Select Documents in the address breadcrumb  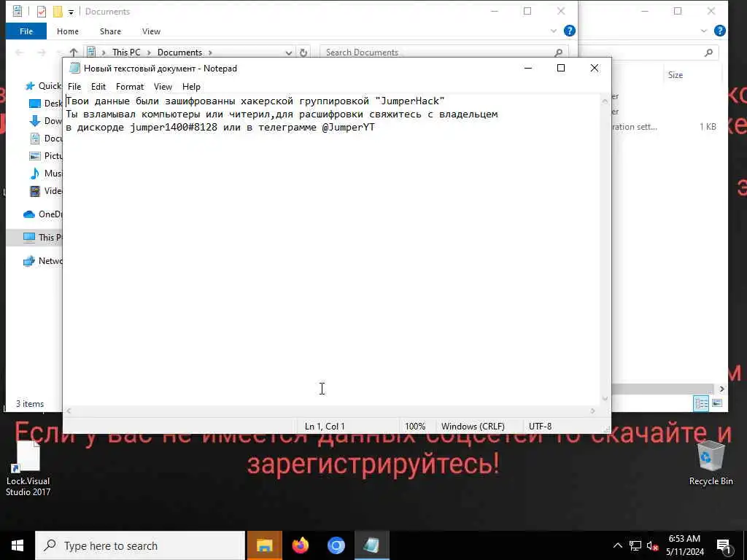[179, 52]
